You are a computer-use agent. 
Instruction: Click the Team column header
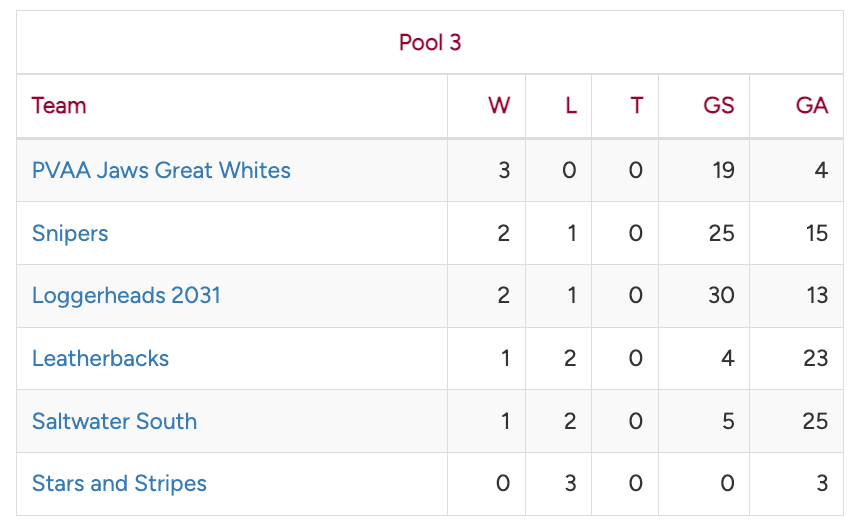pos(59,105)
